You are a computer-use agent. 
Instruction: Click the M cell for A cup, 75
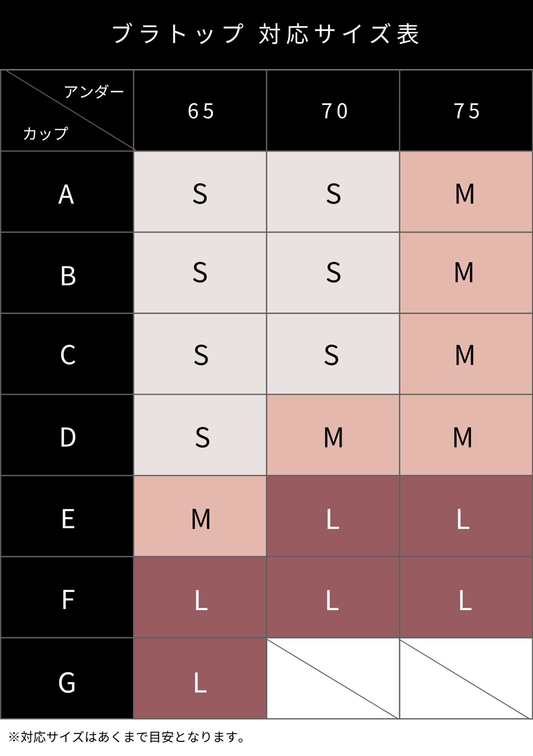(465, 194)
